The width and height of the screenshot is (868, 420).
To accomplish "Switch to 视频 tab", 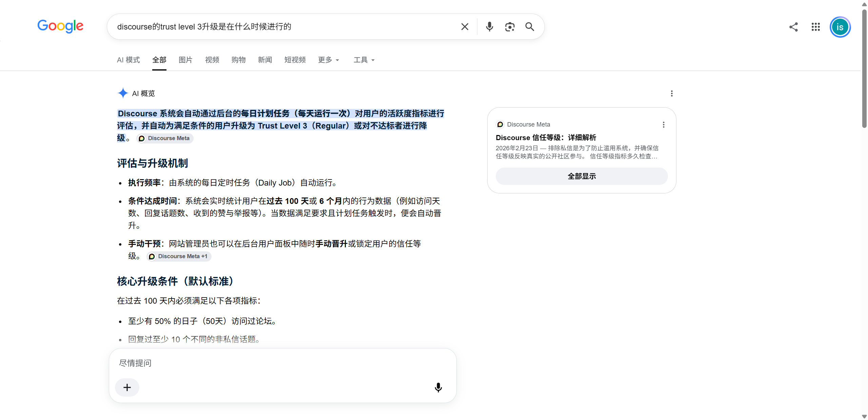I will click(x=212, y=60).
